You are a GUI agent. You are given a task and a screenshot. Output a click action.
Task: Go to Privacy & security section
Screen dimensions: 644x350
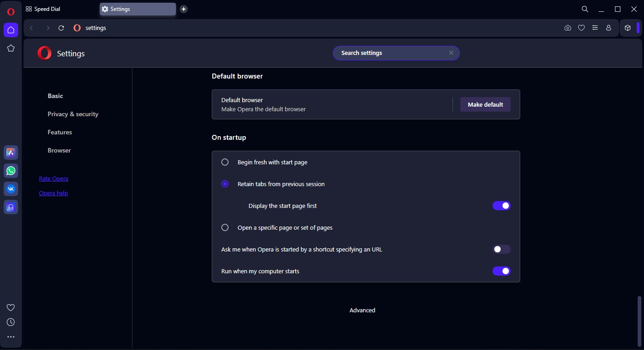pos(73,114)
